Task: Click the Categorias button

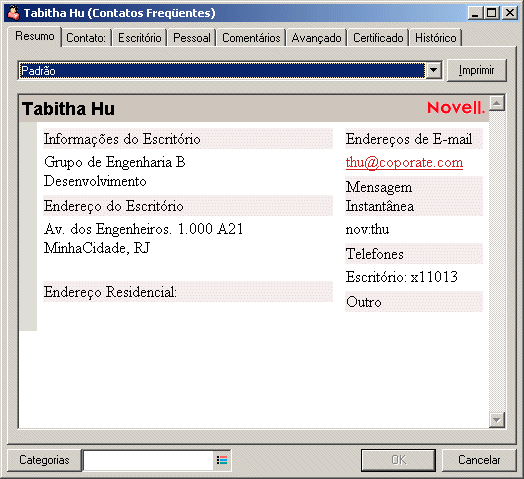Action: [x=44, y=460]
